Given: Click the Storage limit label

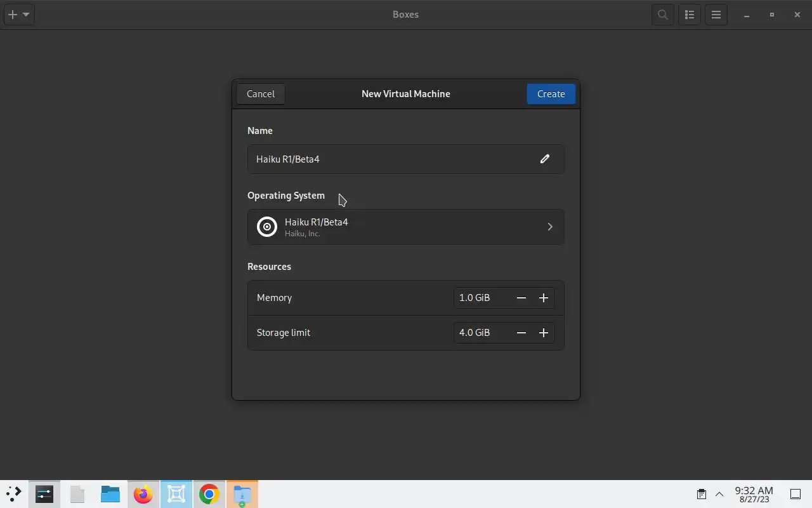Looking at the screenshot, I should point(284,333).
